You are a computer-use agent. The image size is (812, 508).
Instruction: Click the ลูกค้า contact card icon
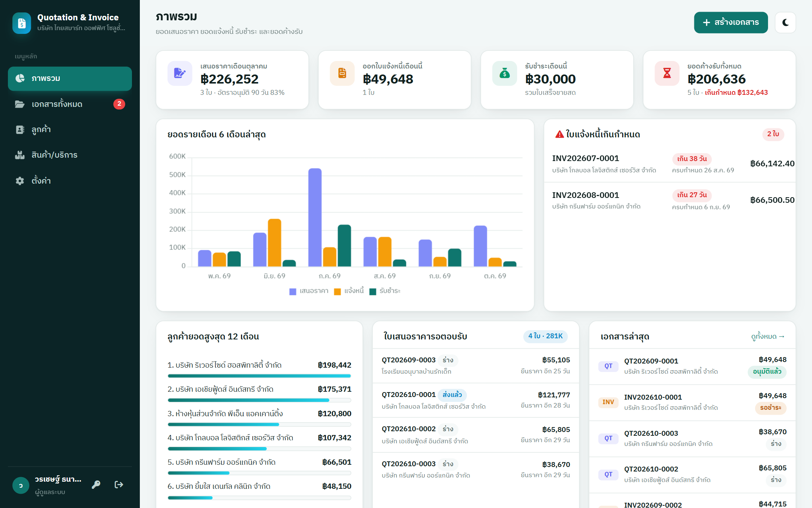pyautogui.click(x=20, y=129)
